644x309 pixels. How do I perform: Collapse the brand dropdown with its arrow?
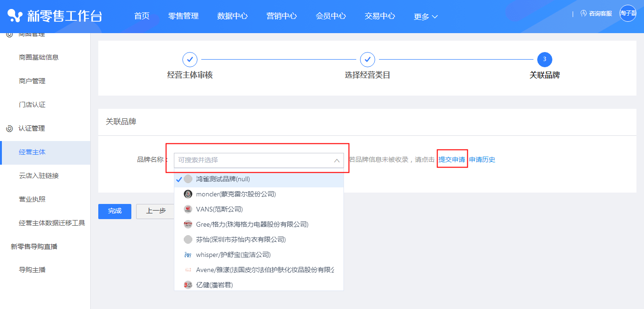tap(337, 160)
